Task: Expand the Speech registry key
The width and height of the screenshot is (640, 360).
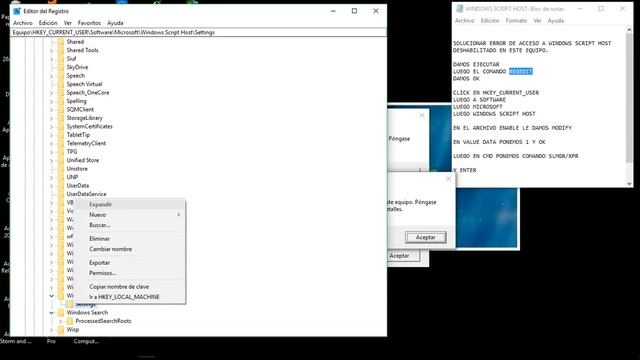Action: click(x=51, y=76)
